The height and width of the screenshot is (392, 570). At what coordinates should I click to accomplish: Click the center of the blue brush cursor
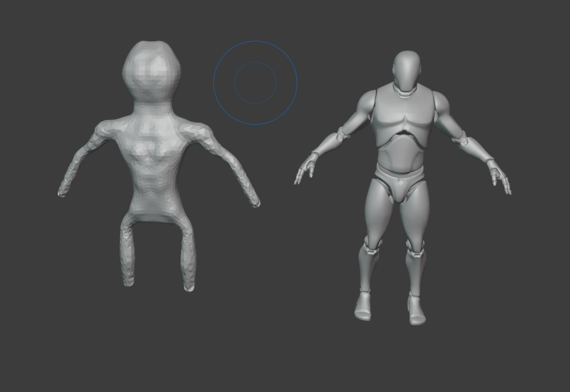tap(255, 82)
